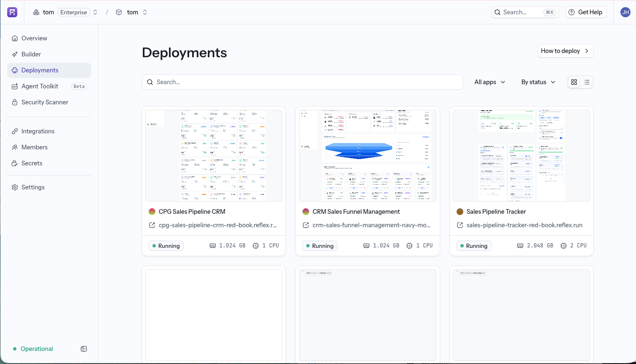
Task: Go to Security Scanner
Action: point(49,102)
